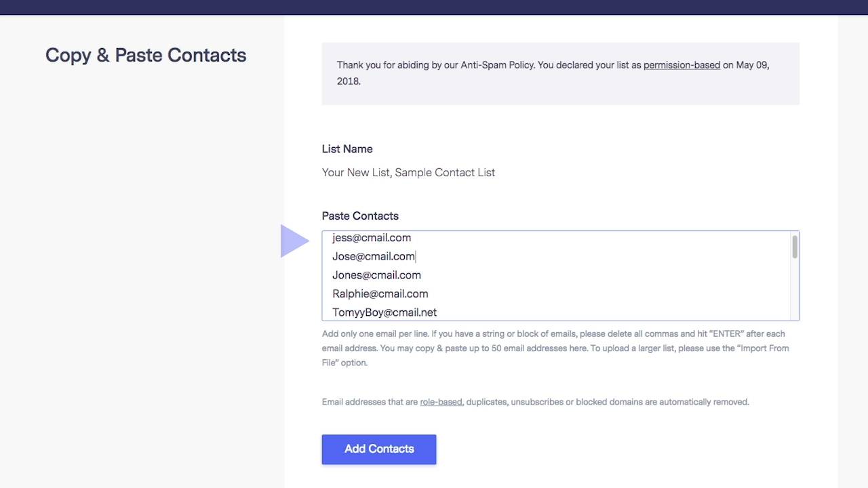Screen dimensions: 868x488
Task: Click the May 09, 2018 date text
Action: tap(753, 65)
